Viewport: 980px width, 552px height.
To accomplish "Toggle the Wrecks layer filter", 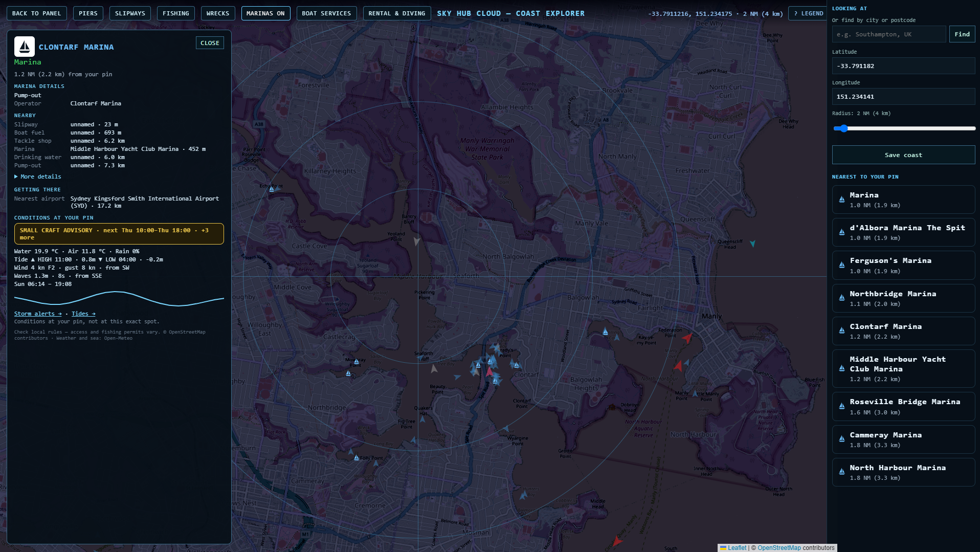I will [218, 13].
